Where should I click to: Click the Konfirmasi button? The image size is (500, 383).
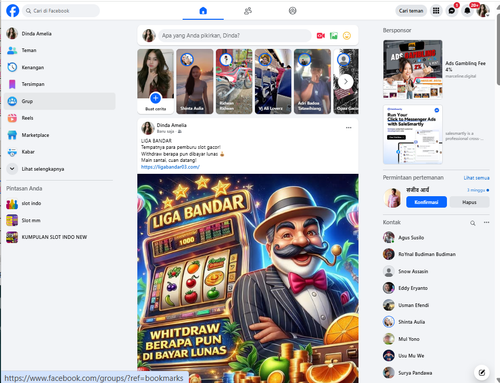(426, 202)
